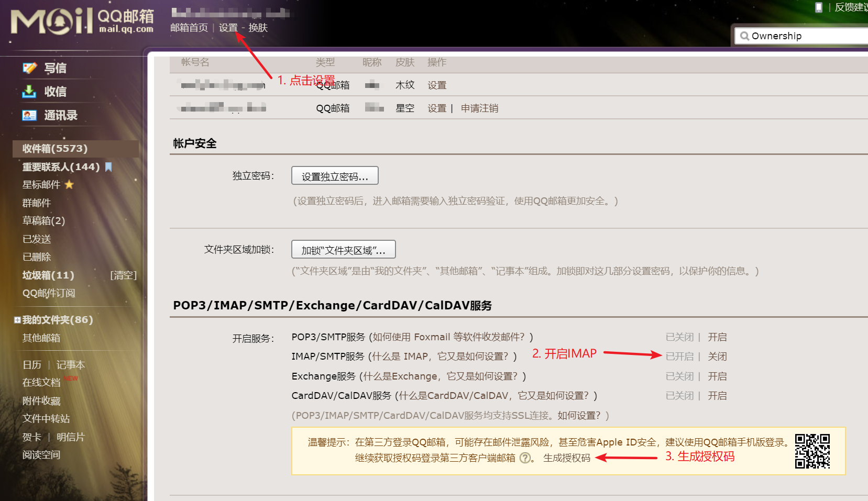Open 收件箱(5573) inbox folder
Viewport: 868px width, 501px height.
coord(55,149)
